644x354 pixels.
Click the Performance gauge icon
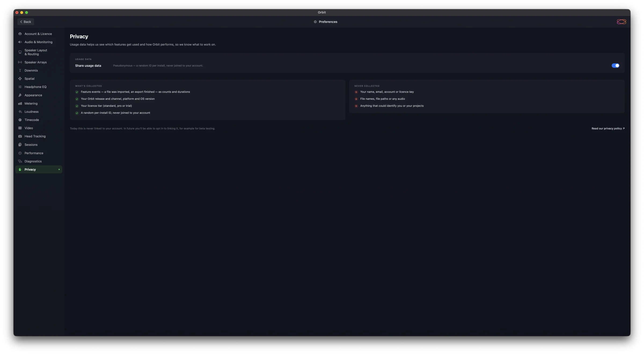(x=20, y=153)
